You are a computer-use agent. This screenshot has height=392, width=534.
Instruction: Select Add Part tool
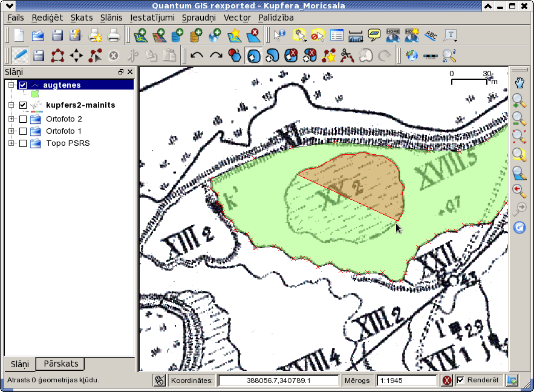[x=272, y=56]
